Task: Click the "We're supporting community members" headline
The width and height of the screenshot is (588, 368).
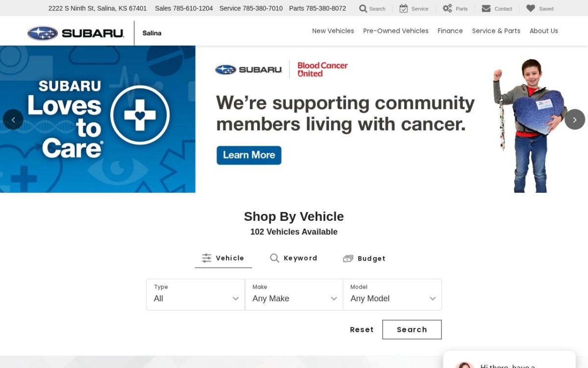Action: click(x=345, y=113)
